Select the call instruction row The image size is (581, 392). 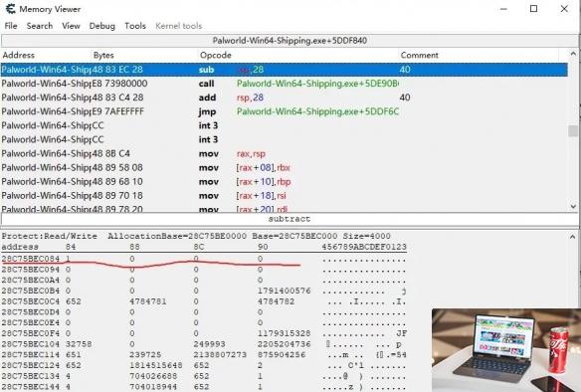(285, 84)
